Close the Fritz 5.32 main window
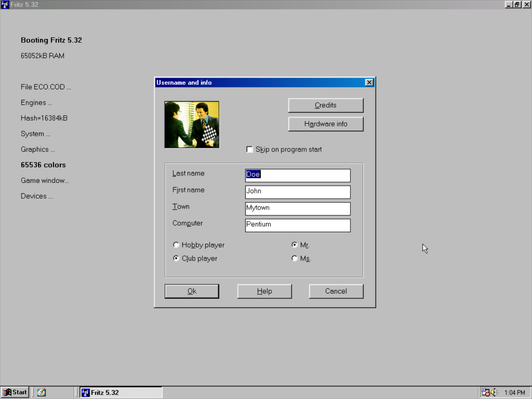 pyautogui.click(x=526, y=5)
